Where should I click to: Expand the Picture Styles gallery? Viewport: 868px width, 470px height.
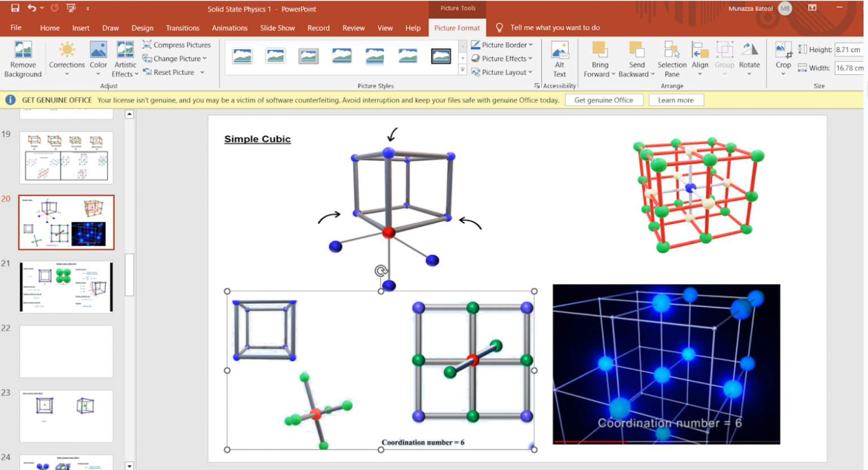tap(462, 69)
